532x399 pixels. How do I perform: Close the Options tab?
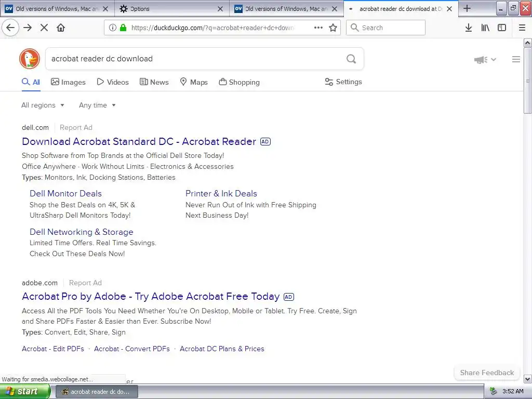tap(220, 9)
